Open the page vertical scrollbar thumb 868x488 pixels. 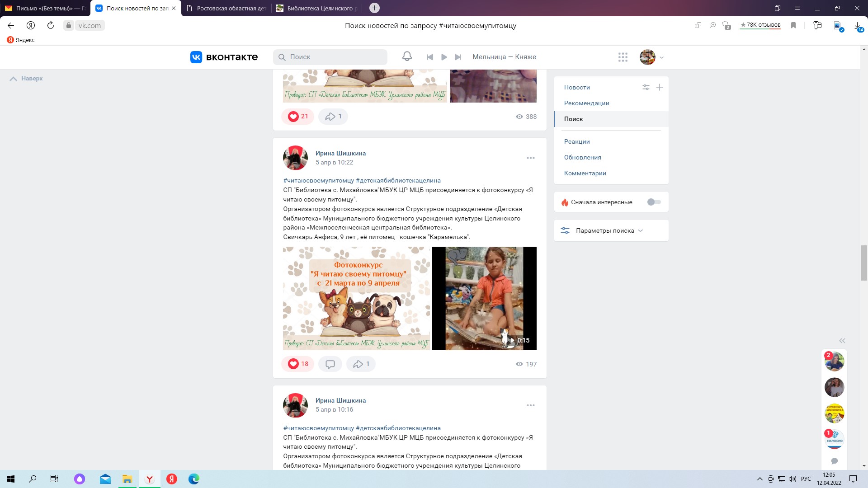click(x=864, y=263)
